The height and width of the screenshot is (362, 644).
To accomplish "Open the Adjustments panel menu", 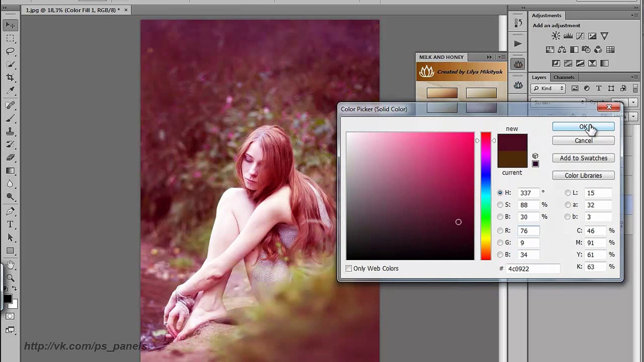I will click(634, 15).
